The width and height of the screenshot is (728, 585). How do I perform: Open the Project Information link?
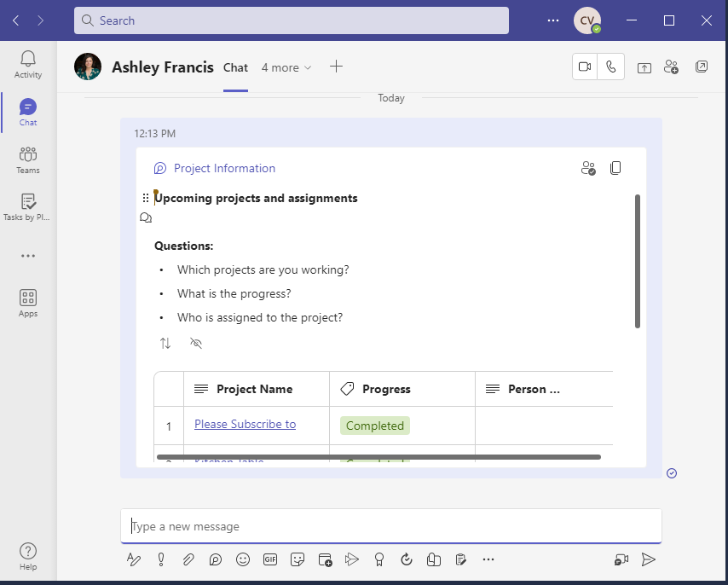(x=224, y=168)
